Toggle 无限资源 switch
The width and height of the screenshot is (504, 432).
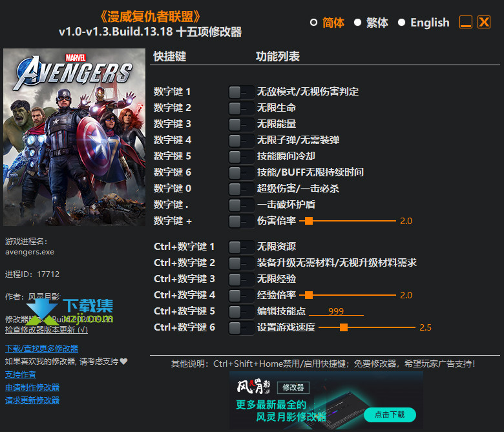pos(241,247)
